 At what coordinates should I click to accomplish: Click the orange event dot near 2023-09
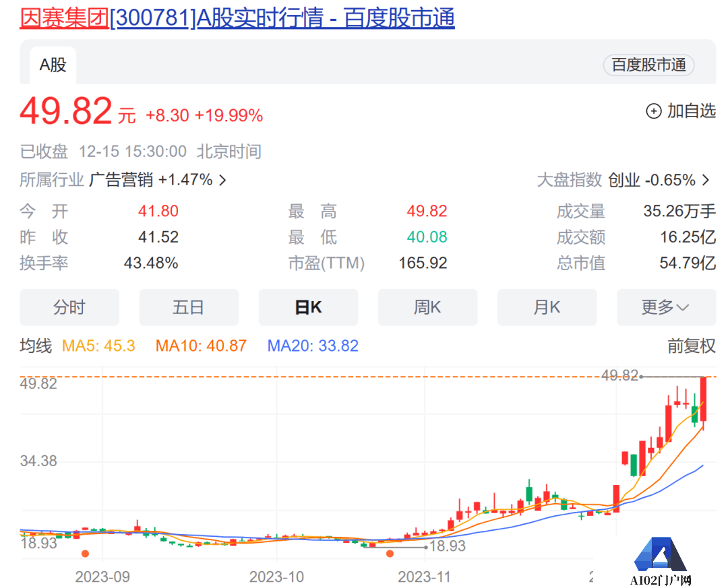coord(85,554)
